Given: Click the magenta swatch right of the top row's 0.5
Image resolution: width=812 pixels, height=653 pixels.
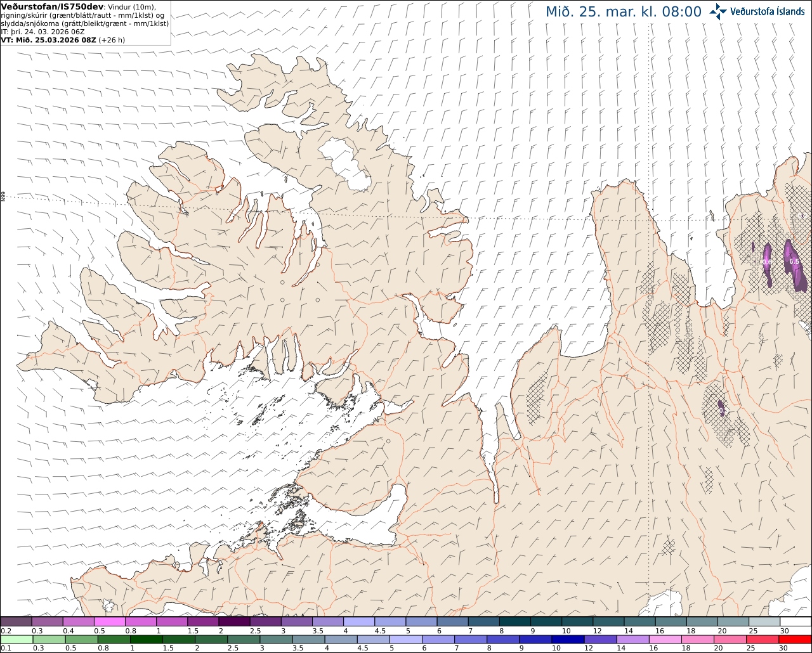Looking at the screenshot, I should (110, 622).
